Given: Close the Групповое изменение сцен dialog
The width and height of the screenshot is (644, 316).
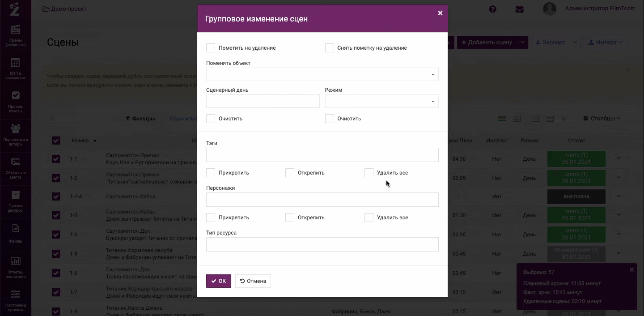Looking at the screenshot, I should coord(440,13).
